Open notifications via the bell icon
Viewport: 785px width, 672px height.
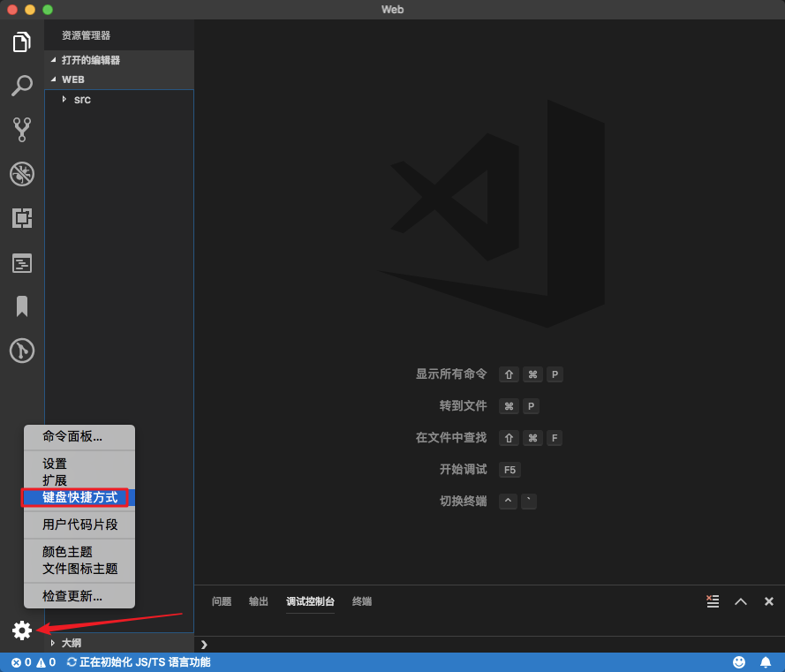coord(766,661)
